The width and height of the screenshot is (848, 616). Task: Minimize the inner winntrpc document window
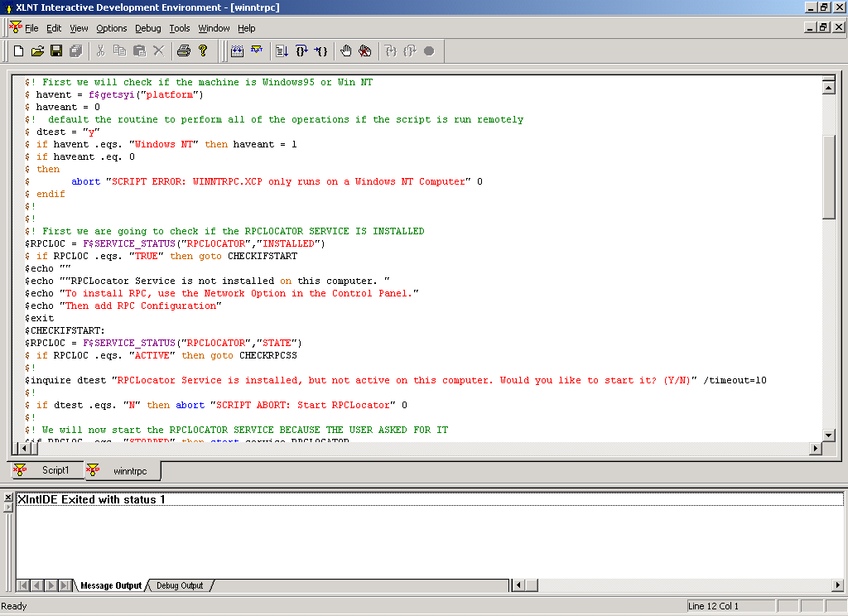pyautogui.click(x=811, y=27)
